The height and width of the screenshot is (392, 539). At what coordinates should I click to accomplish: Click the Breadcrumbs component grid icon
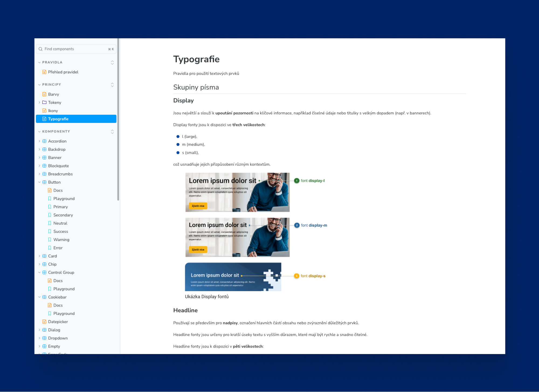point(44,174)
